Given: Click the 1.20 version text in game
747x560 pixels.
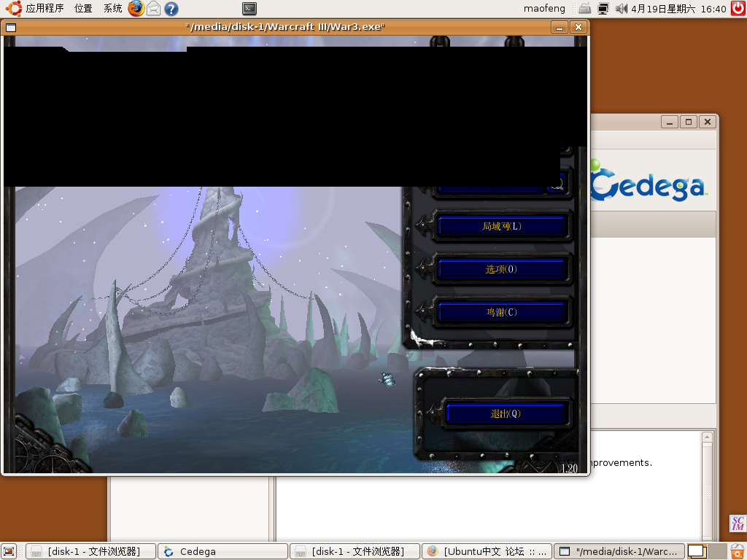Looking at the screenshot, I should click(x=569, y=468).
